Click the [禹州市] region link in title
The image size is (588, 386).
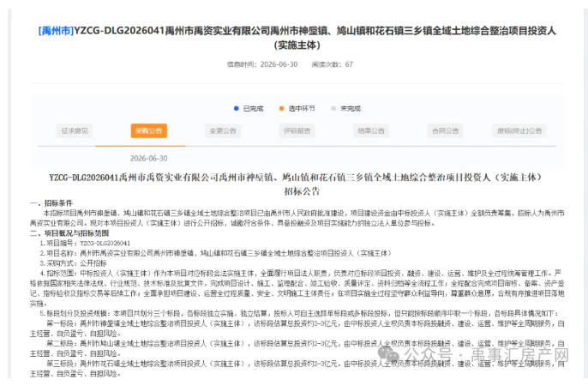56,31
